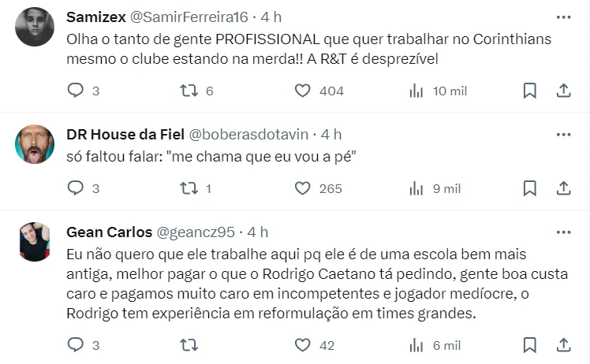
Task: Click Gean Carlos's profile picture
Action: click(x=35, y=241)
